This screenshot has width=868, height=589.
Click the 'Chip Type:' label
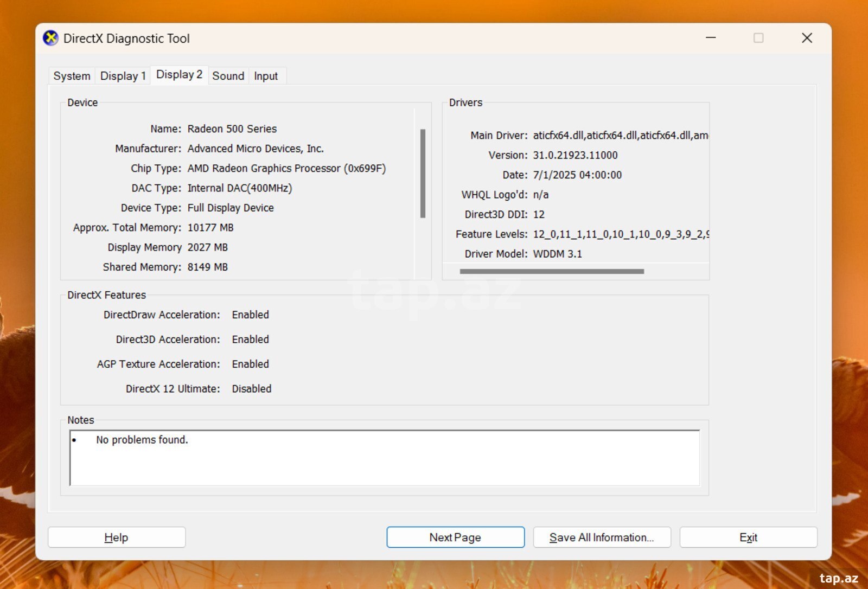pos(156,169)
